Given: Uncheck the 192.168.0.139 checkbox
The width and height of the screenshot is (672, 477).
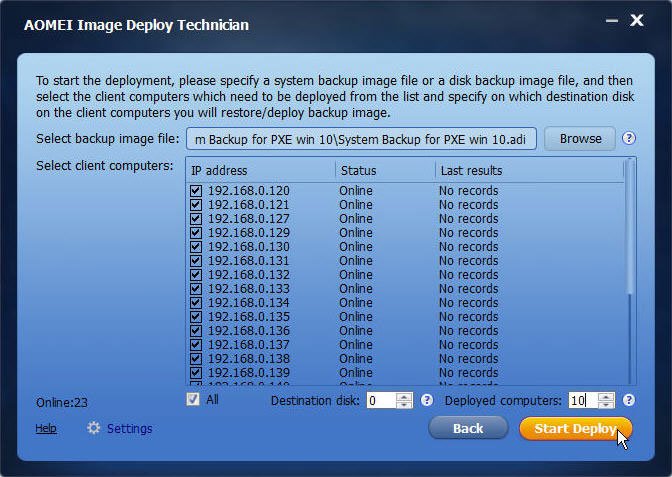Looking at the screenshot, I should (x=196, y=373).
